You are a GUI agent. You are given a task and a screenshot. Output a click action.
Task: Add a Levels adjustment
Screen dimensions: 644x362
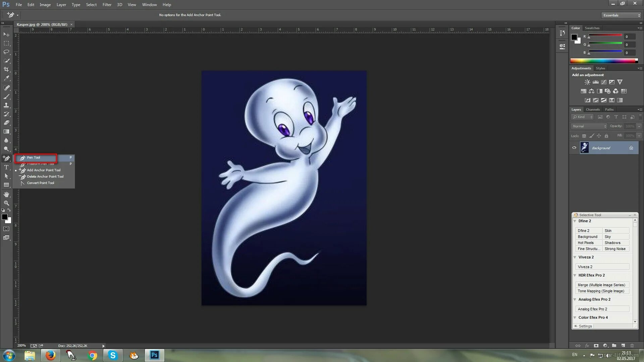pos(596,82)
